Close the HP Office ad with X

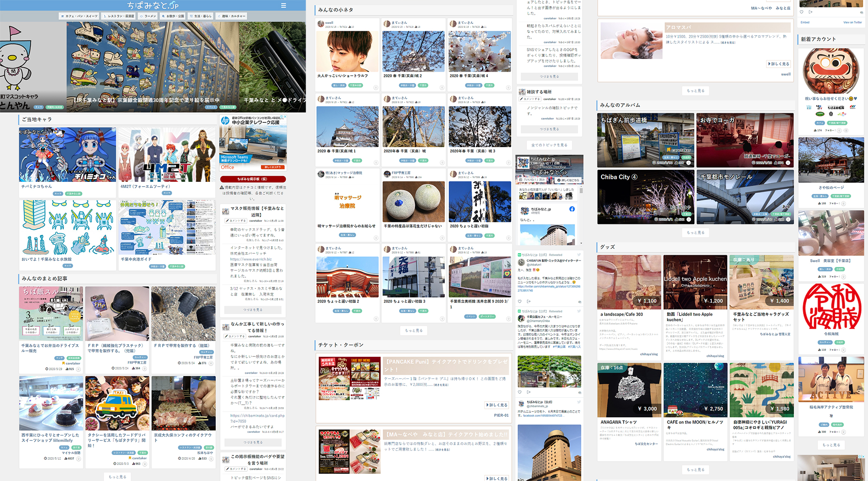pos(285,117)
